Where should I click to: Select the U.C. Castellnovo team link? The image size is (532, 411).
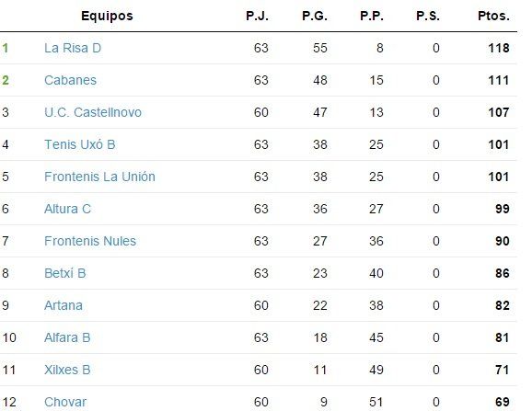pyautogui.click(x=93, y=112)
